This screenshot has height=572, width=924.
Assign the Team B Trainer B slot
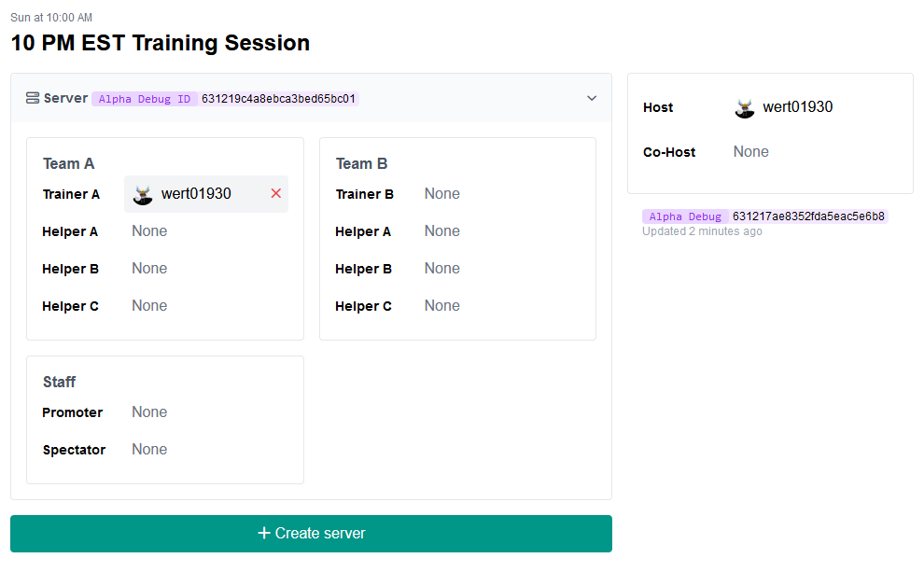coord(441,194)
